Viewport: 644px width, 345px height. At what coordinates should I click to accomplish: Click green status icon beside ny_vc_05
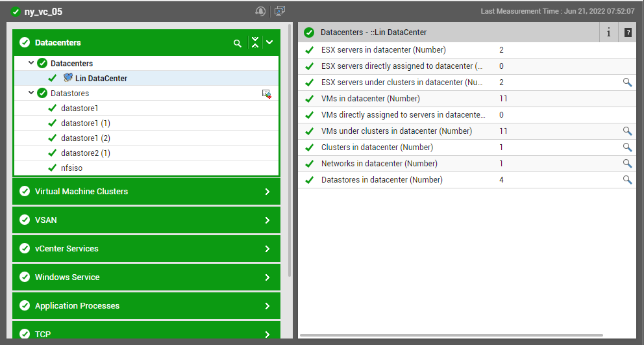point(16,12)
